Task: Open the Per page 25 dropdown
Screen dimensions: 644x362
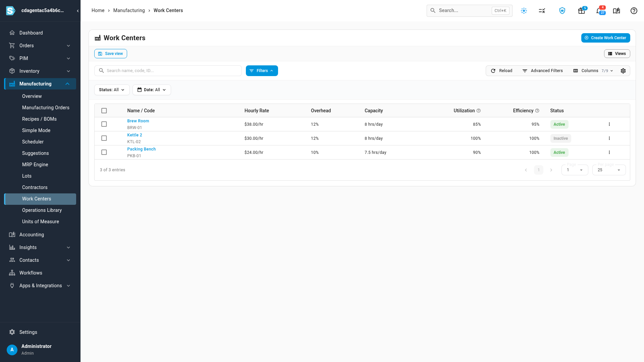Action: pos(609,170)
